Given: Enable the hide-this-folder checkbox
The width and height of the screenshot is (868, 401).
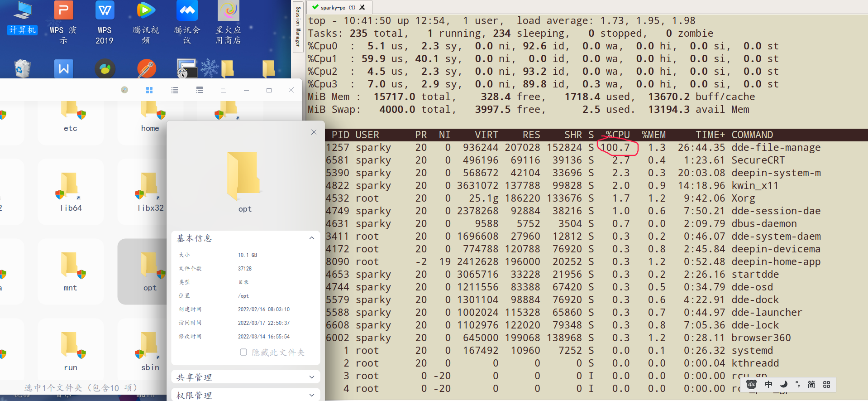Looking at the screenshot, I should point(243,352).
